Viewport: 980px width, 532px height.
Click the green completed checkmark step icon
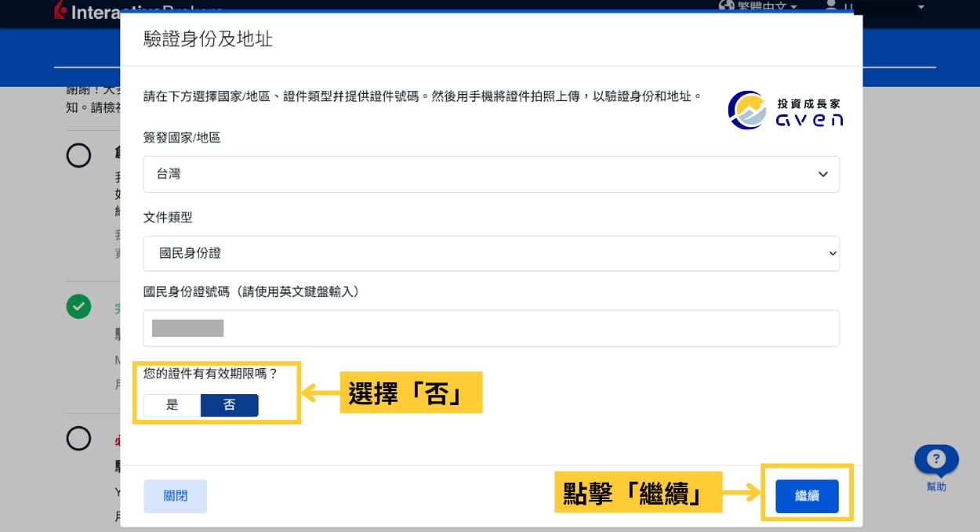(x=78, y=306)
